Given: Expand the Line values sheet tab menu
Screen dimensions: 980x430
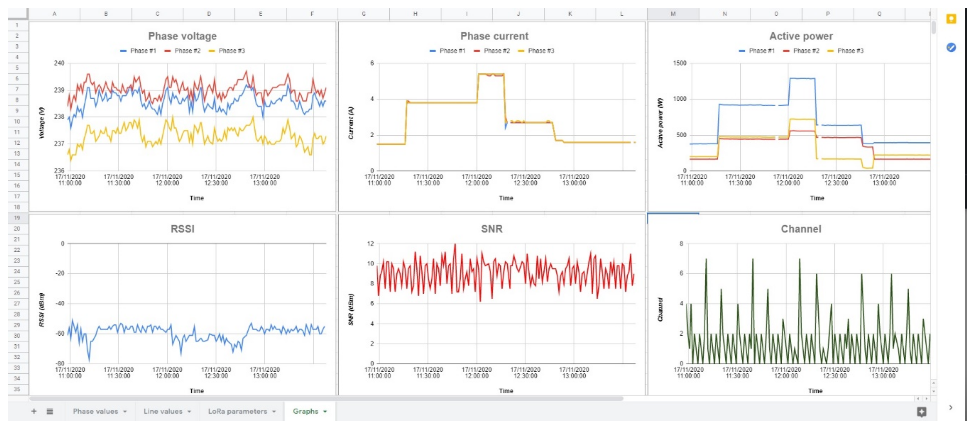Looking at the screenshot, I should (189, 412).
